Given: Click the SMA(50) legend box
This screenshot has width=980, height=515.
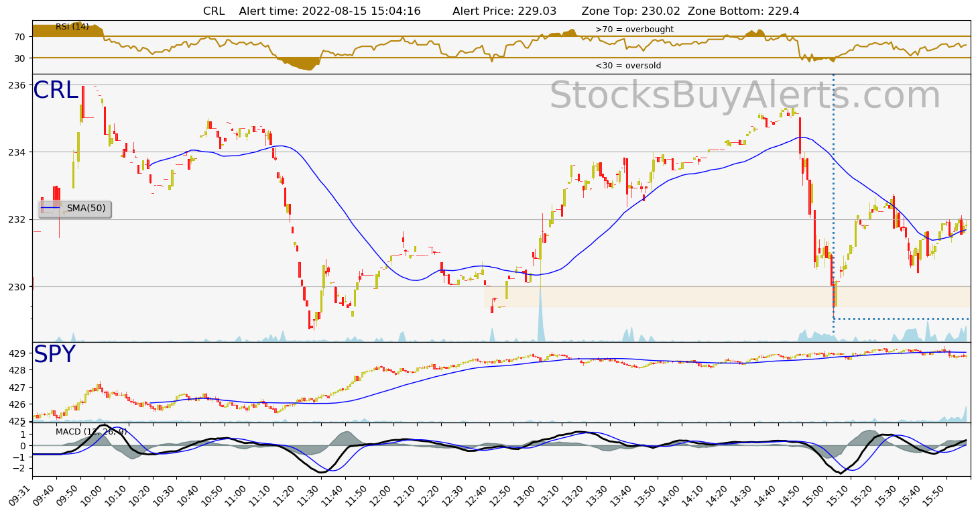Looking at the screenshot, I should 74,209.
